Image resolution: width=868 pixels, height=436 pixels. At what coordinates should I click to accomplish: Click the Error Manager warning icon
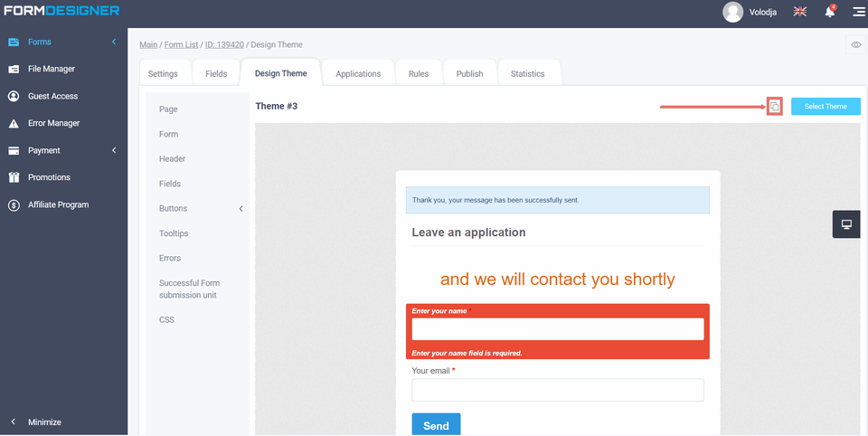14,124
